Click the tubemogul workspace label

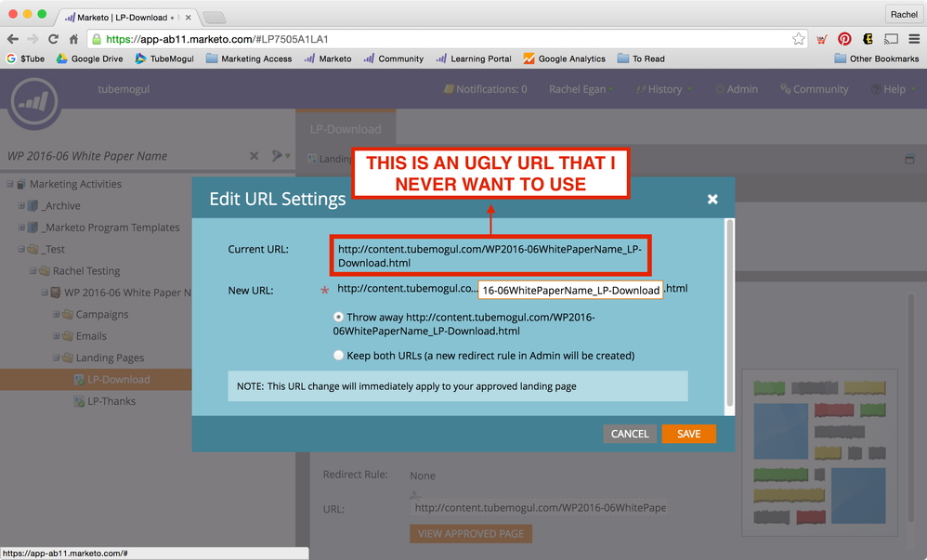point(124,89)
